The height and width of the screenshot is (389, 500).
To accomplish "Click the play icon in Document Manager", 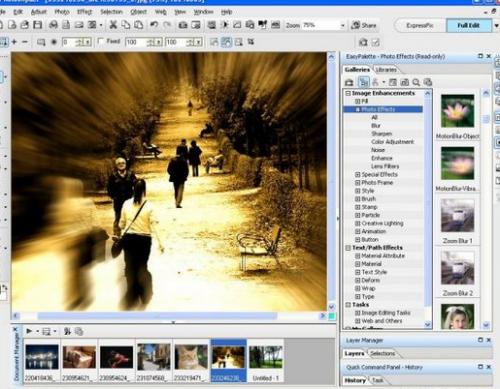I will [x=29, y=331].
